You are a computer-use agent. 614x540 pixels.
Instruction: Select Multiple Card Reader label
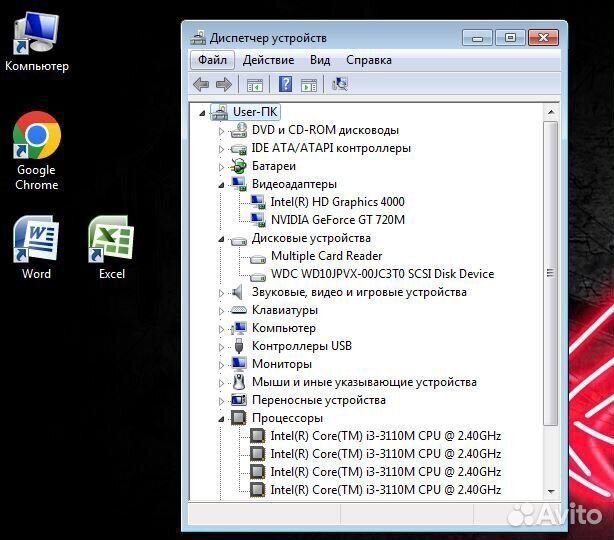pyautogui.click(x=326, y=256)
